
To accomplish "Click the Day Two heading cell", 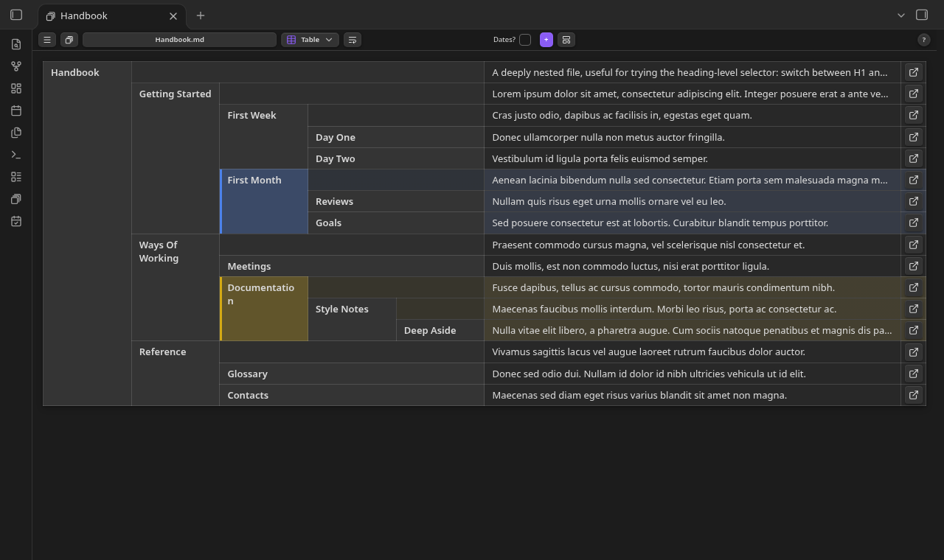I will (x=396, y=158).
